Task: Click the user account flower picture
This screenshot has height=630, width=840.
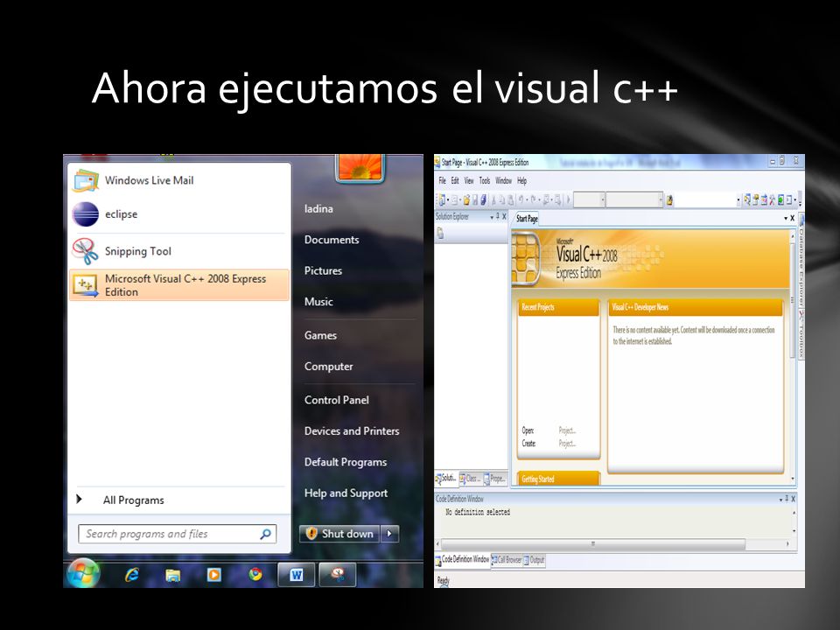Action: click(360, 167)
